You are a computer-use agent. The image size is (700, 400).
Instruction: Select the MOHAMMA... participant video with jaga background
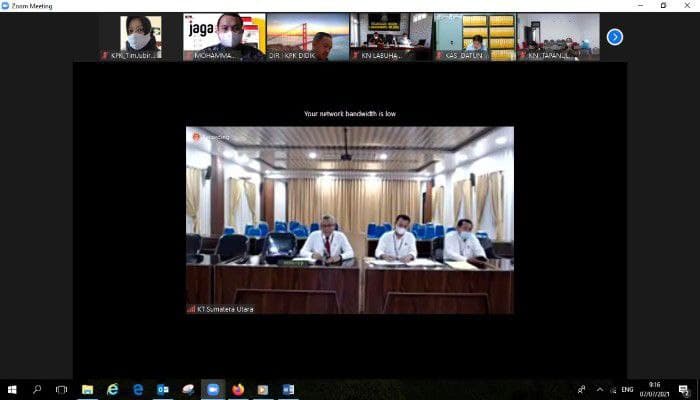click(225, 37)
